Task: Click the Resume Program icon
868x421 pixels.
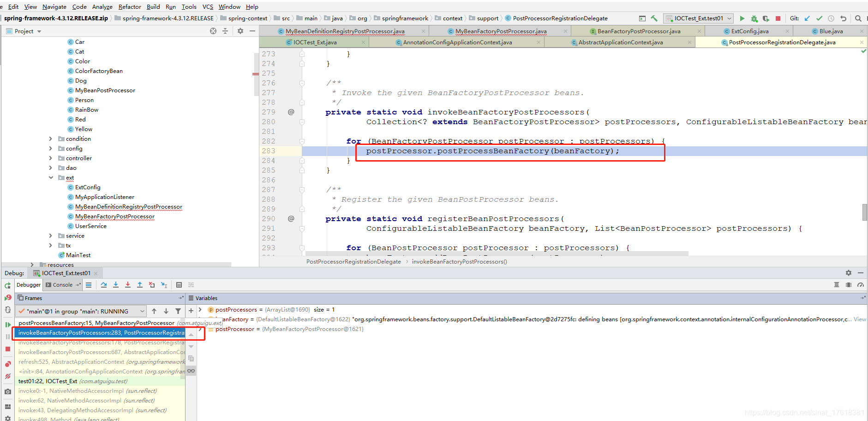Action: pos(7,325)
